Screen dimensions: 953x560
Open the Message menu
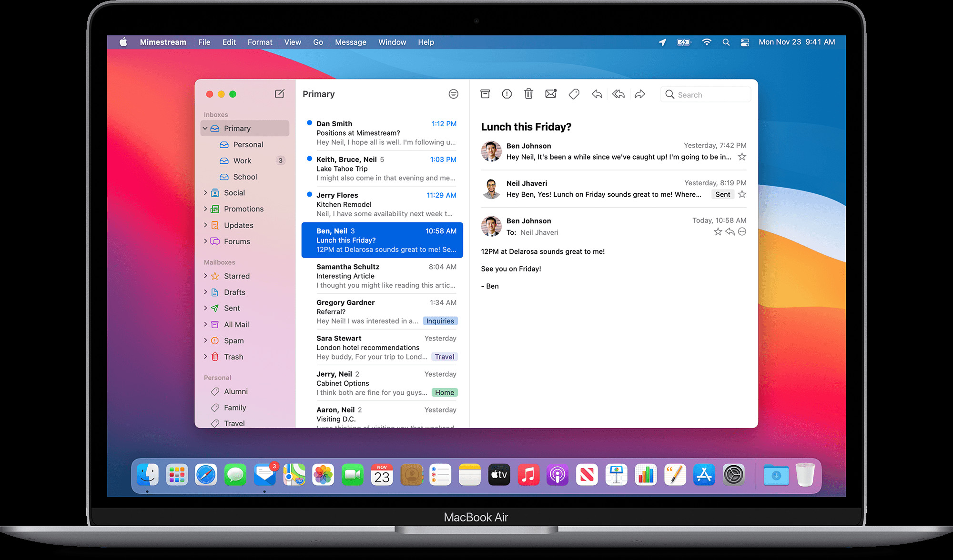point(350,42)
